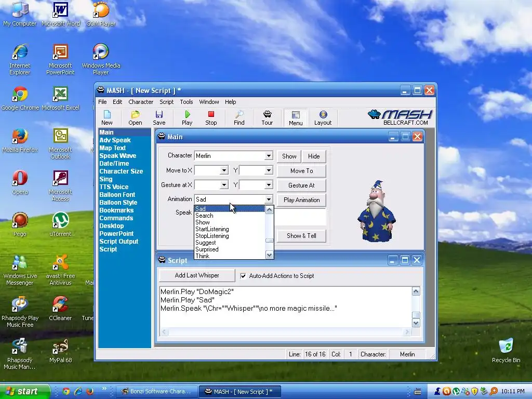
Task: Toggle Auto-Add Actions to Script checkbox
Action: coord(243,276)
